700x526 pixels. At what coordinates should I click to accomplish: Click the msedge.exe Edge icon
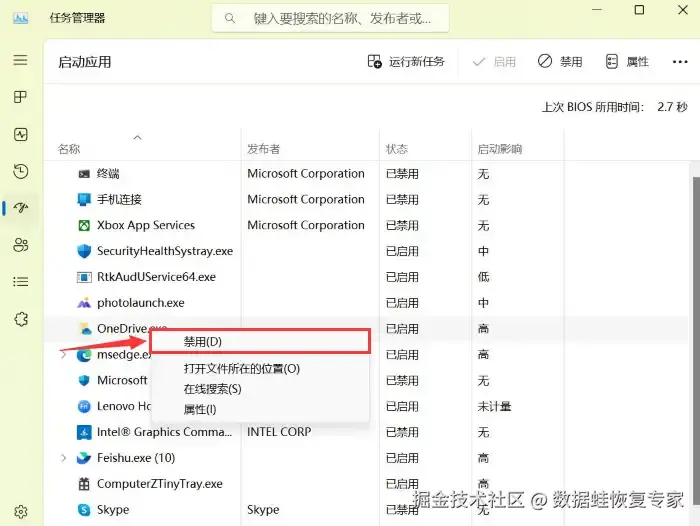point(84,355)
